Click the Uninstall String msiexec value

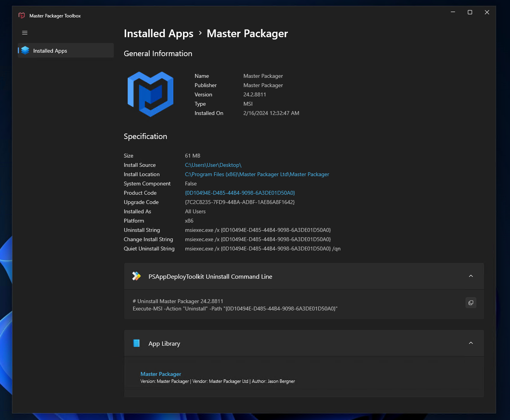(x=258, y=230)
